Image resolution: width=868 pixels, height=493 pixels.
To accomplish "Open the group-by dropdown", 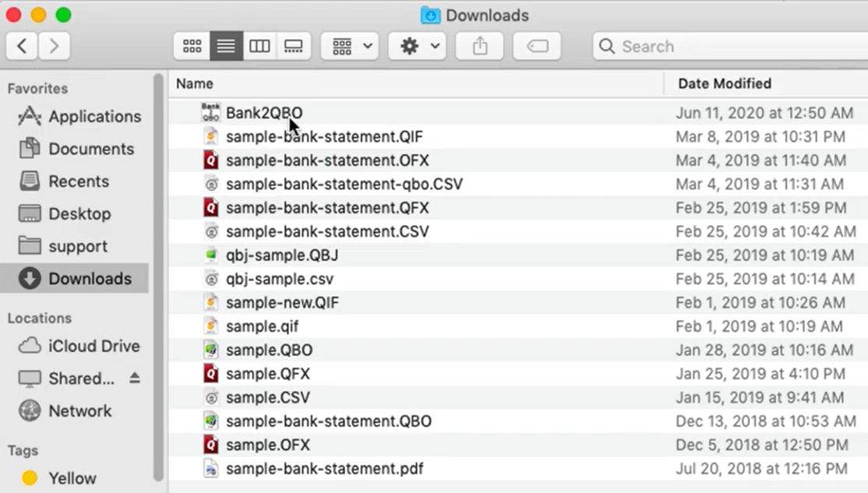I will click(x=350, y=46).
